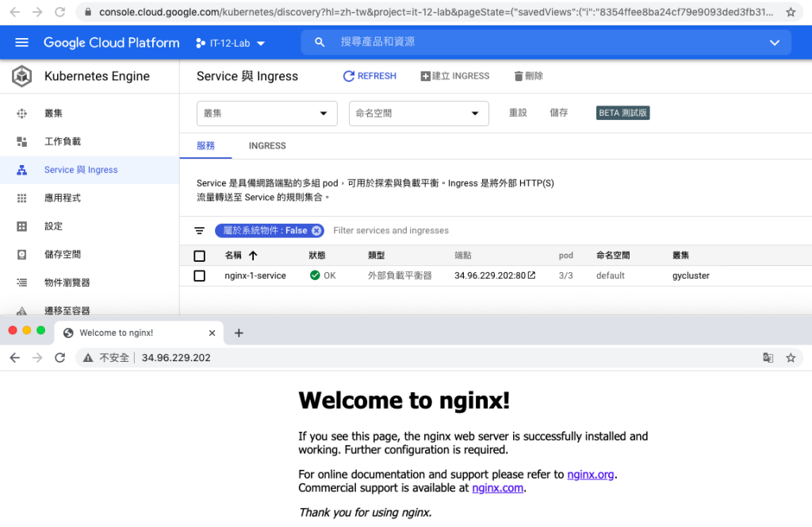Click the sort arrow next to 名稱 column
The height and width of the screenshot is (527, 812).
pos(253,255)
